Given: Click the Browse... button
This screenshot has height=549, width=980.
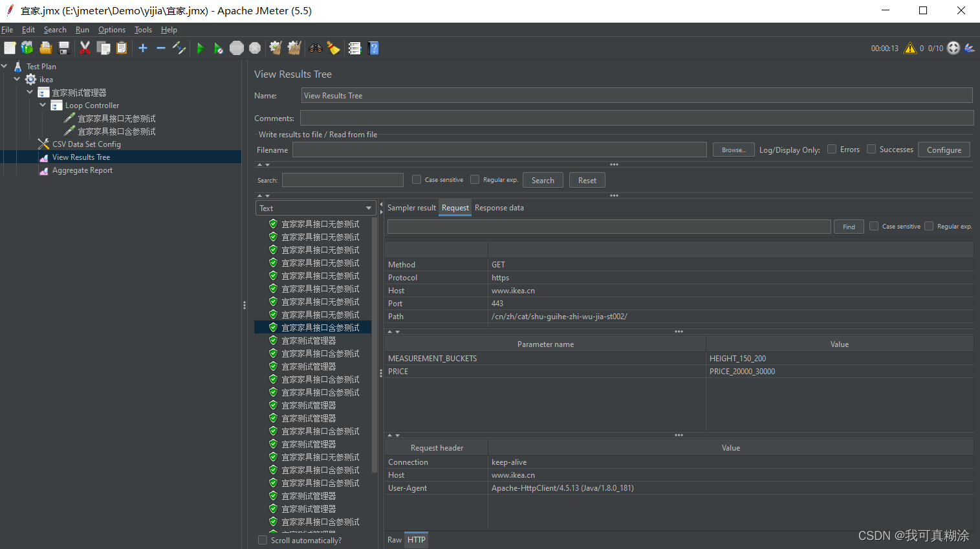Looking at the screenshot, I should pyautogui.click(x=734, y=150).
